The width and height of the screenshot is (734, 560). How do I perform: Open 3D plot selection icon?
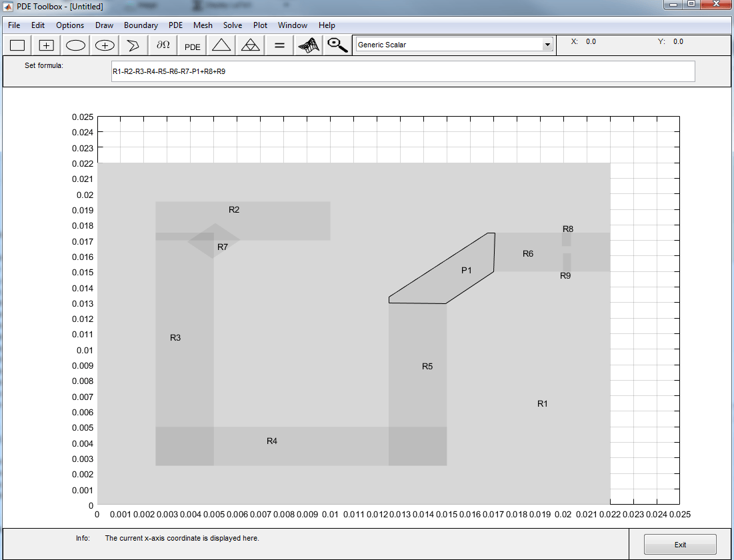pos(309,45)
